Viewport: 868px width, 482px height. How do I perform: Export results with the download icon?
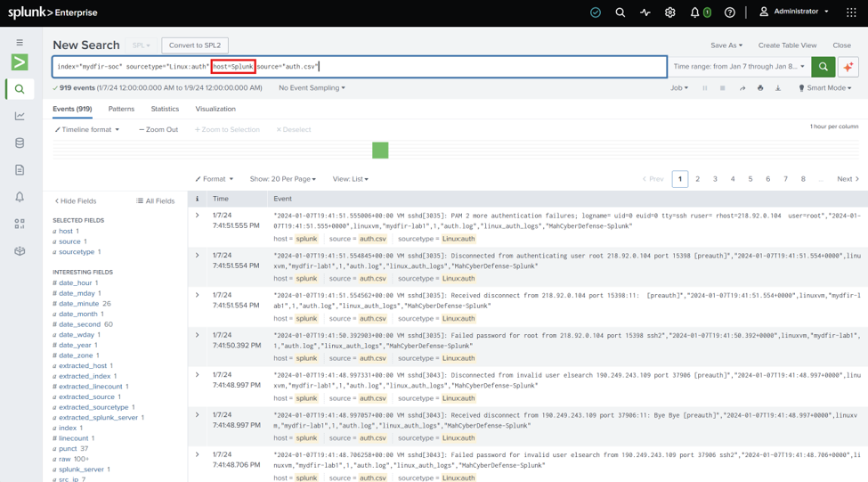point(778,88)
